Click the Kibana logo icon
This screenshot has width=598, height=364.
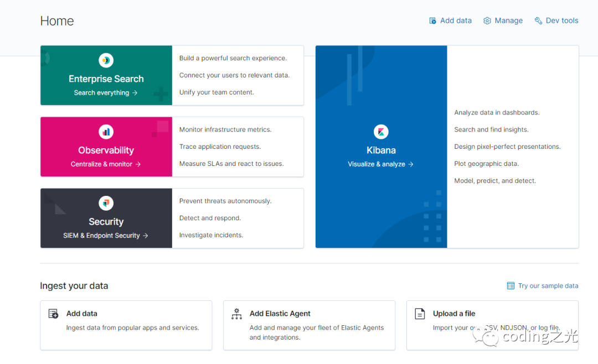pyautogui.click(x=381, y=132)
